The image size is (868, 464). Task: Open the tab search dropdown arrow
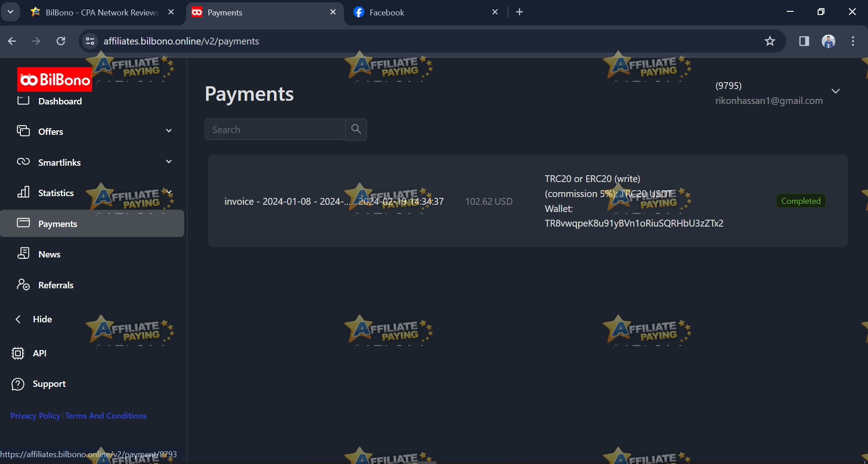point(10,12)
